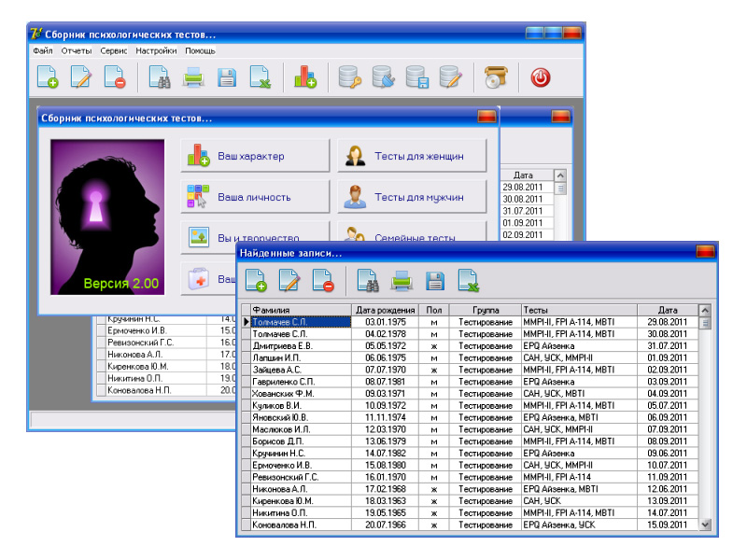
Task: Click edit record pencil icon in Найденные записи
Action: (x=289, y=279)
